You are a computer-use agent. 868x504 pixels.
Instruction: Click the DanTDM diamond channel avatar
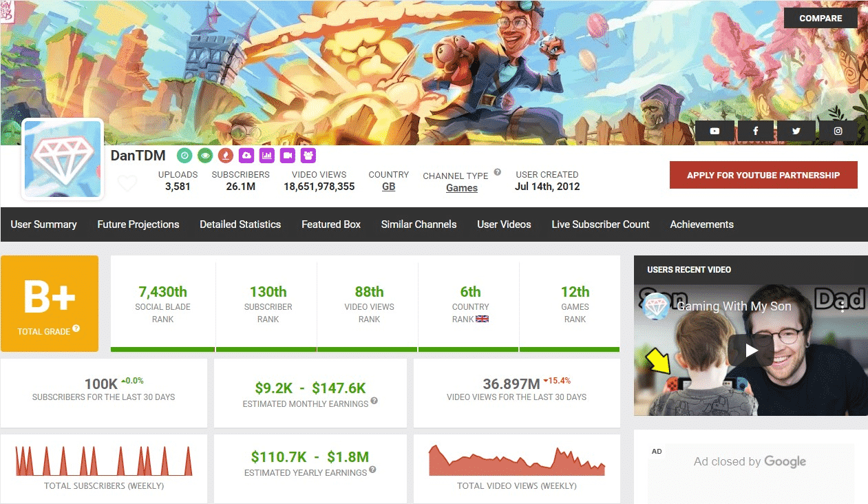point(63,159)
